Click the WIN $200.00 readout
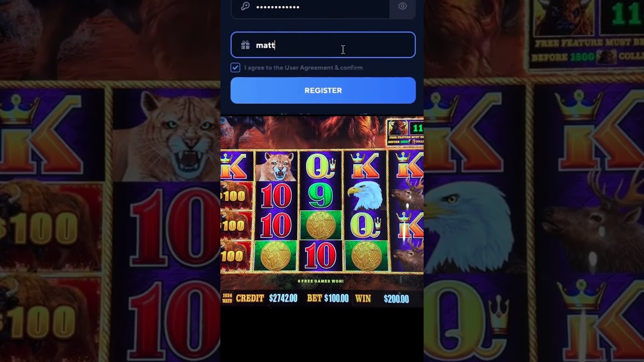 pos(382,299)
